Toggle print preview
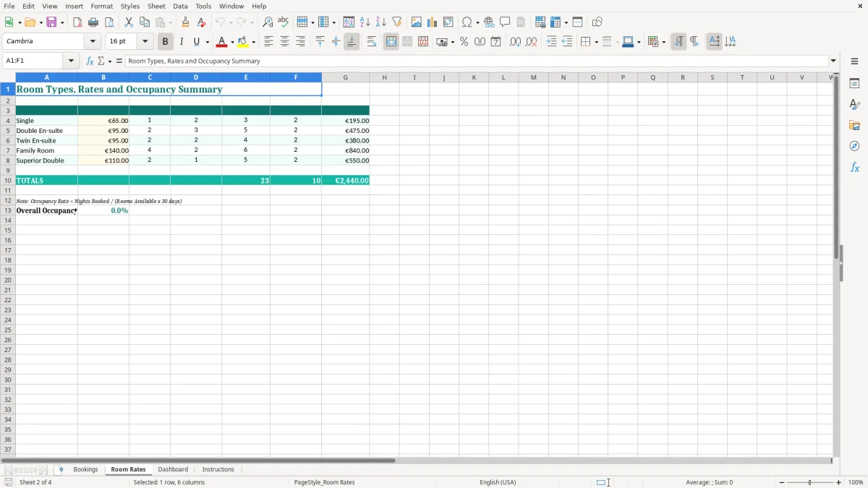 109,22
